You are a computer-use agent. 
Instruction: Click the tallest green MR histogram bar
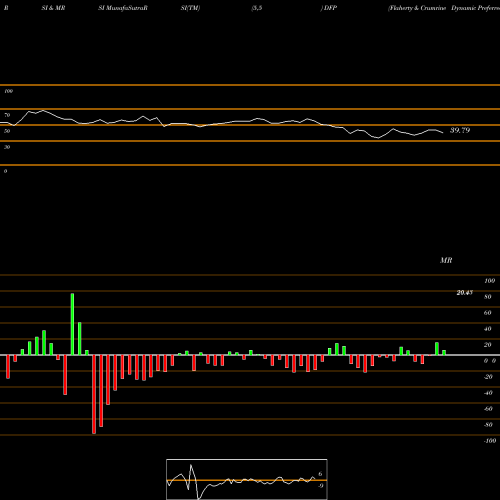click(x=72, y=324)
